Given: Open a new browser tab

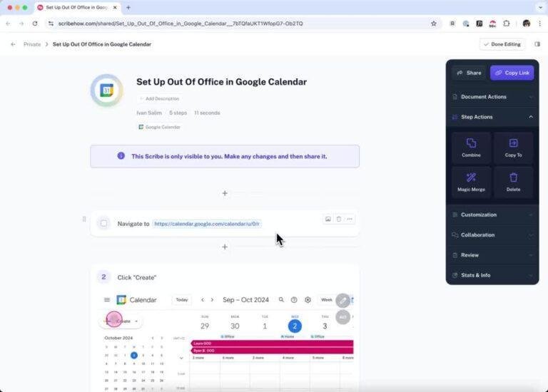Looking at the screenshot, I should [128, 7].
